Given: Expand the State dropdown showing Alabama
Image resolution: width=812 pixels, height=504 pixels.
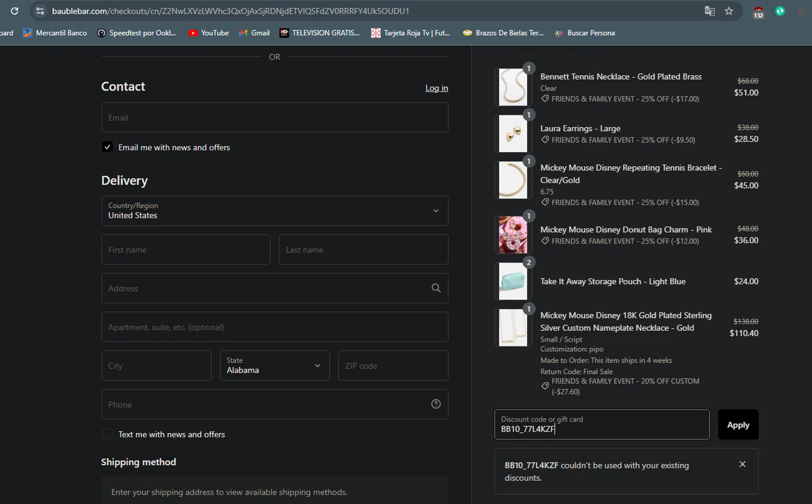Looking at the screenshot, I should (x=274, y=365).
